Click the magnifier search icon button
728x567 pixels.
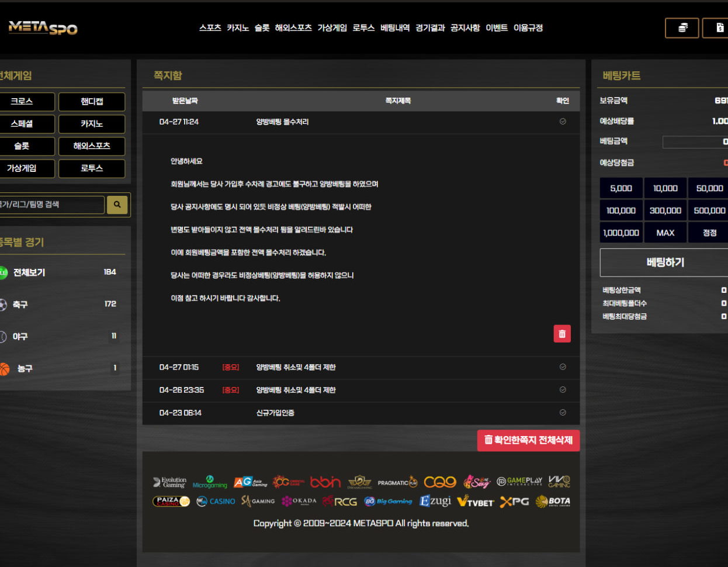[x=117, y=205]
